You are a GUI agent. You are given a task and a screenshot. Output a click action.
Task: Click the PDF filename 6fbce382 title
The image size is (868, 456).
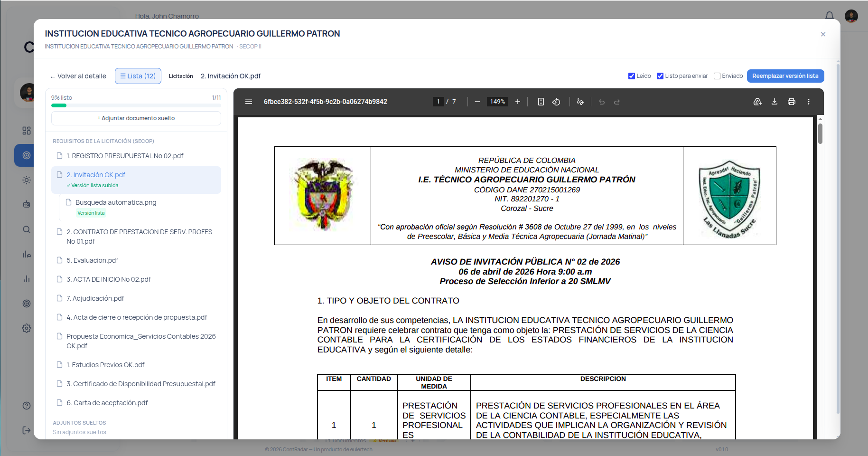(326, 102)
